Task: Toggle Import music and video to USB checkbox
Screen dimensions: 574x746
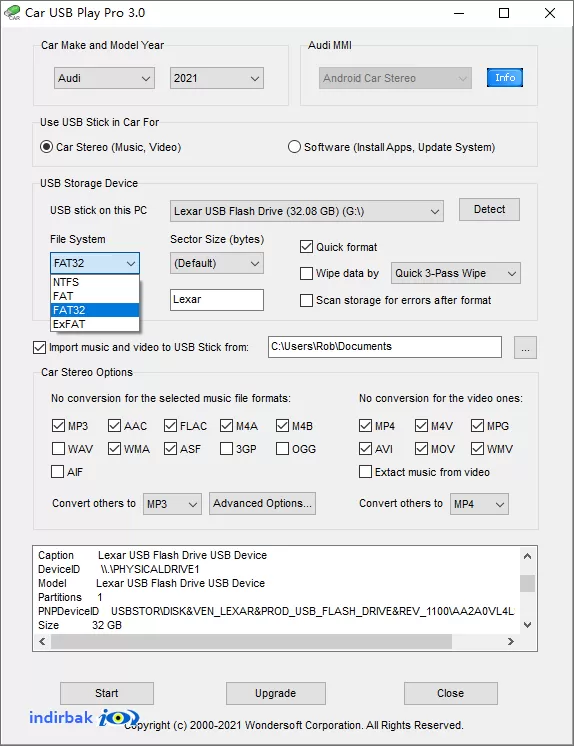Action: pyautogui.click(x=40, y=347)
